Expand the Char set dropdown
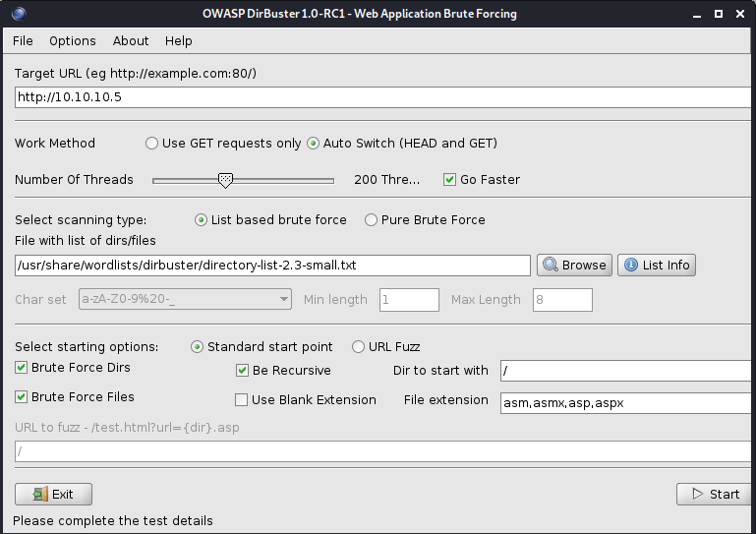This screenshot has width=756, height=534. point(284,299)
